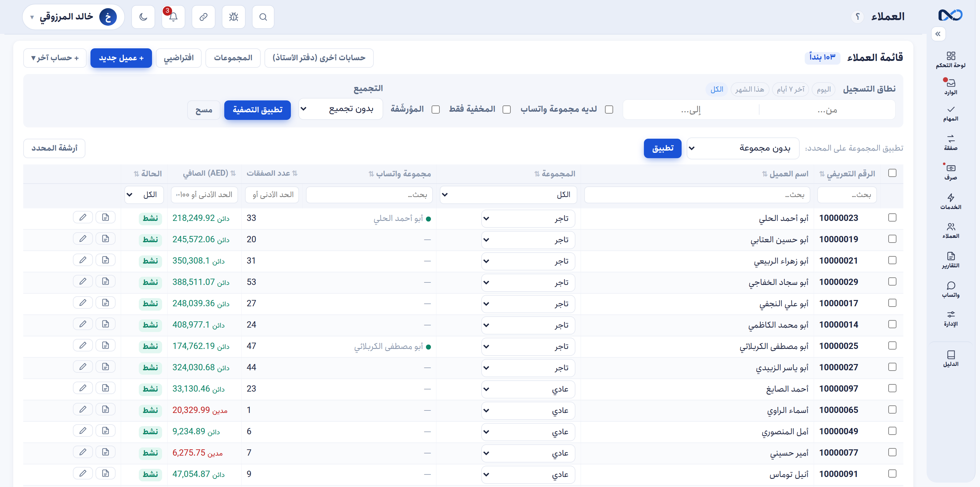Click تطبيق التصفية button
980x487 pixels.
click(257, 110)
